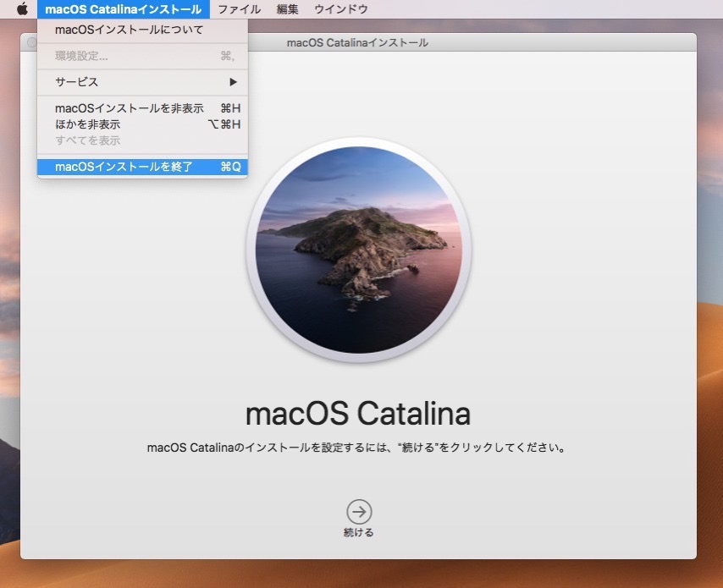Click the 続ける arrow icon
The image size is (723, 588).
[x=359, y=512]
